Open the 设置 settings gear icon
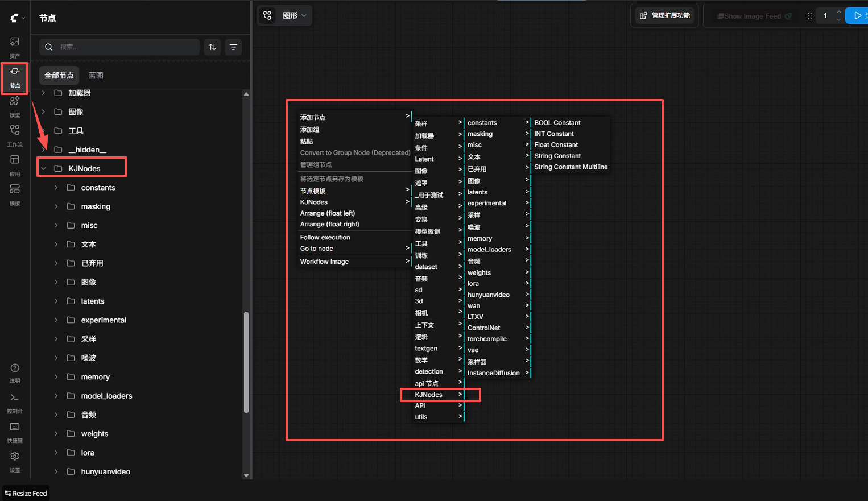This screenshot has width=868, height=501. (15, 462)
